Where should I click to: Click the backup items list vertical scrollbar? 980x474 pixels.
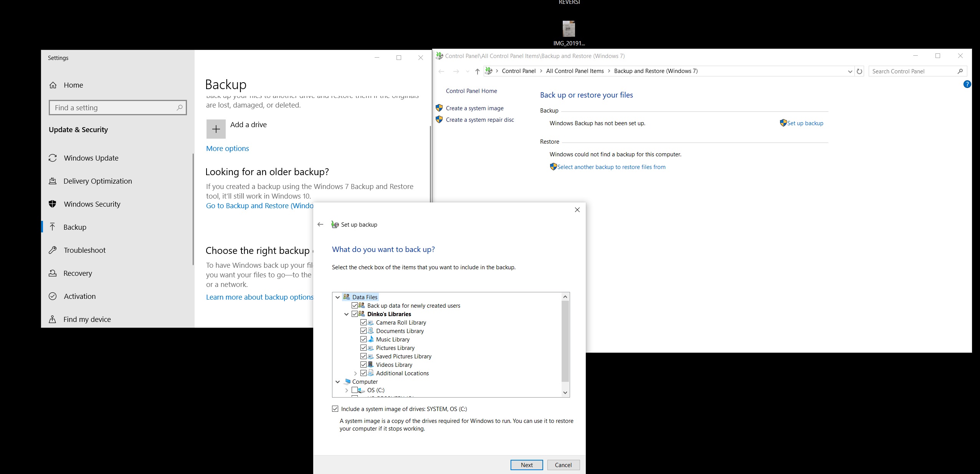click(x=565, y=342)
